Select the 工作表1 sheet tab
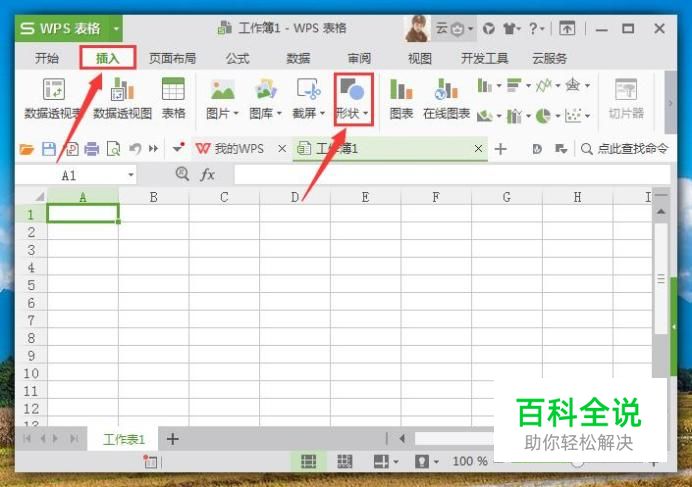The image size is (692, 487). pyautogui.click(x=124, y=439)
